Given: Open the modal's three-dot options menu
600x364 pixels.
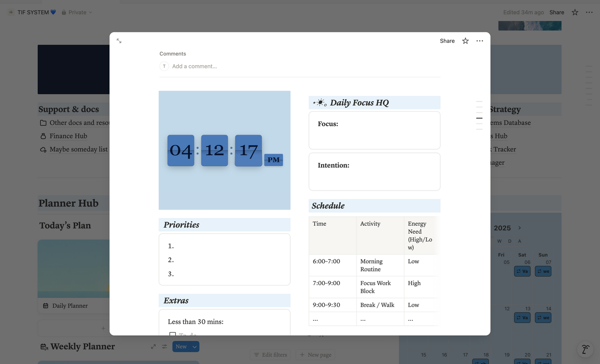Looking at the screenshot, I should coord(480,41).
